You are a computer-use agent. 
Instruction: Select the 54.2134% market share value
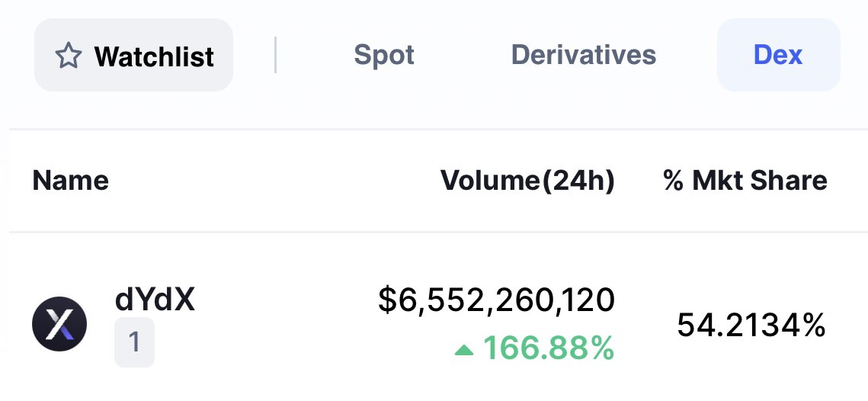coord(751,325)
